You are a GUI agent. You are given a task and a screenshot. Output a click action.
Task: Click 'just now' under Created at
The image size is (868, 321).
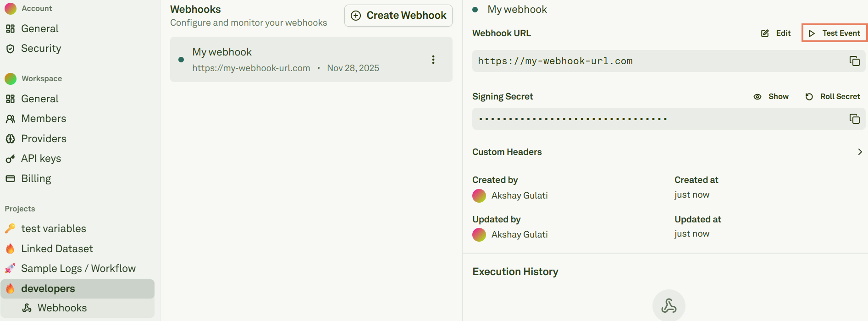(x=692, y=195)
